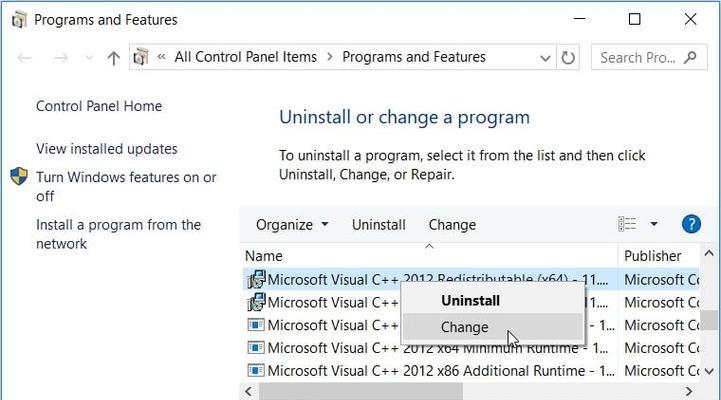
Task: Click installer icon of second Visual C++ row
Action: (256, 302)
